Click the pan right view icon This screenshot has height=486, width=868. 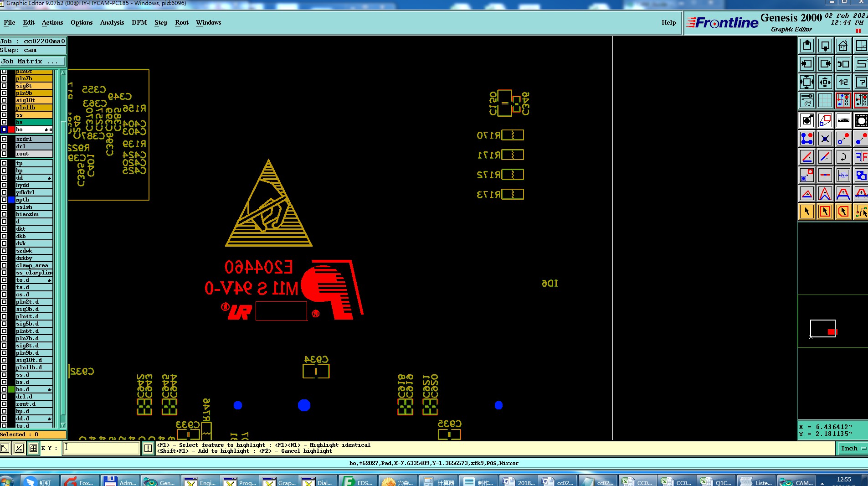[825, 64]
